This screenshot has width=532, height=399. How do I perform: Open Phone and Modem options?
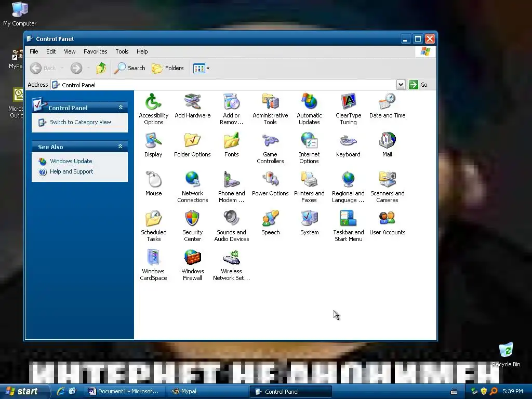click(231, 187)
